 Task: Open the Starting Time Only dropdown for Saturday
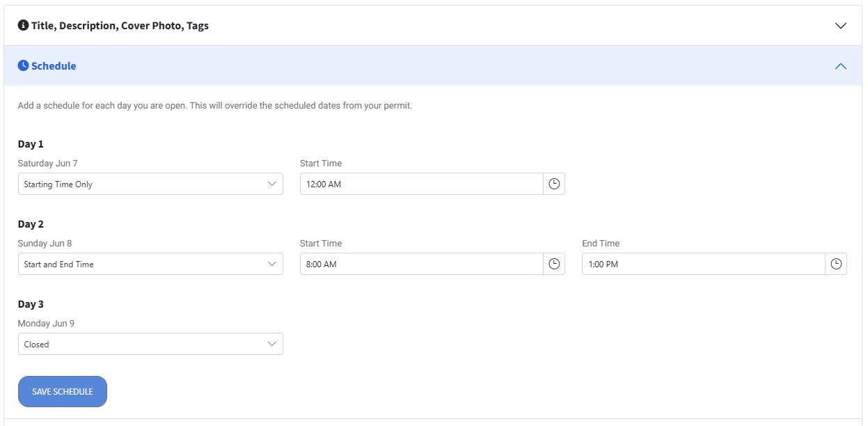click(150, 184)
